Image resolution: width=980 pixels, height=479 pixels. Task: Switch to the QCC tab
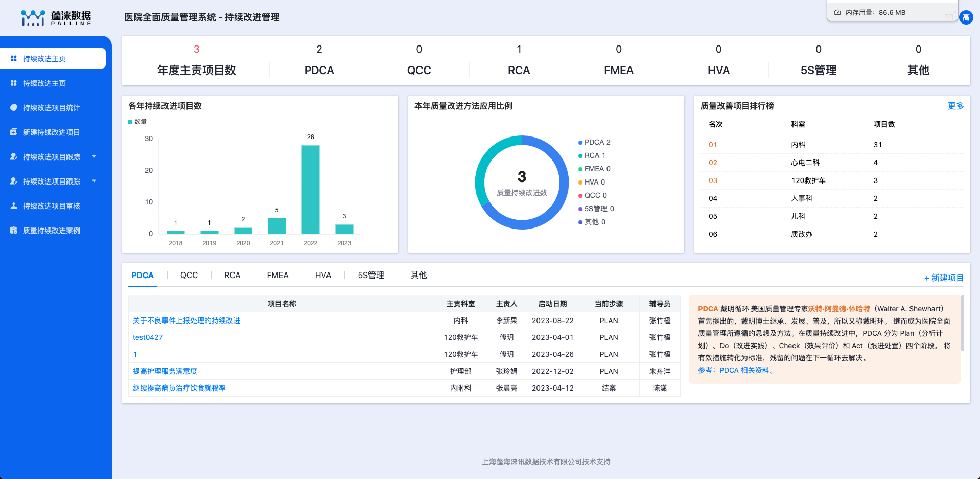point(189,275)
